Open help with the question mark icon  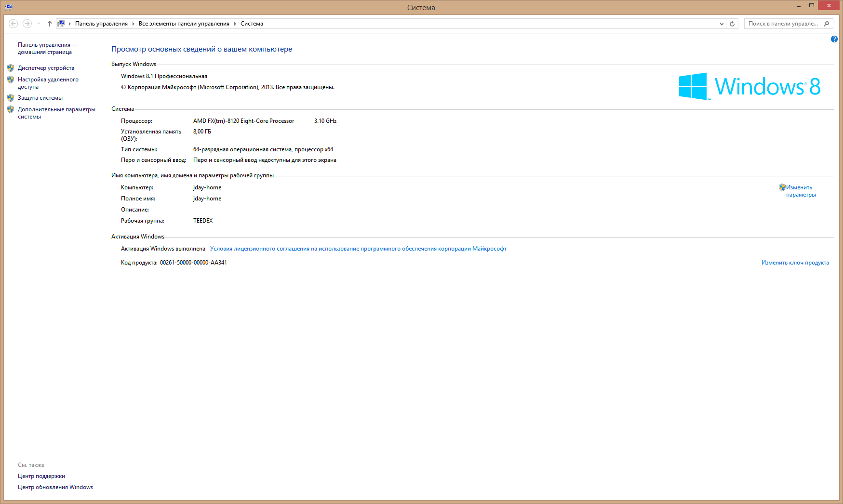point(834,39)
